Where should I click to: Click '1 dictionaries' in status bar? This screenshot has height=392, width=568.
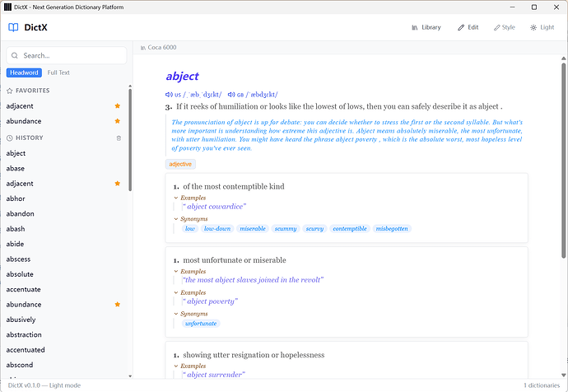click(x=542, y=385)
